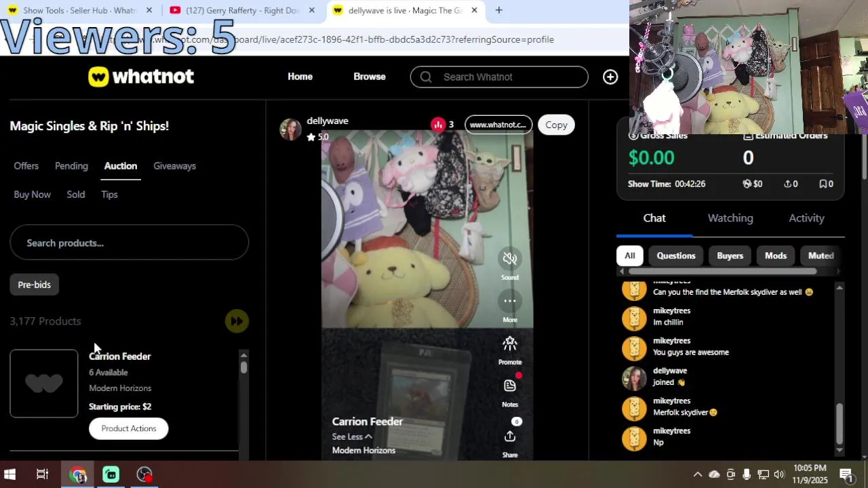Open the Sold tab
The image size is (868, 488).
(76, 195)
